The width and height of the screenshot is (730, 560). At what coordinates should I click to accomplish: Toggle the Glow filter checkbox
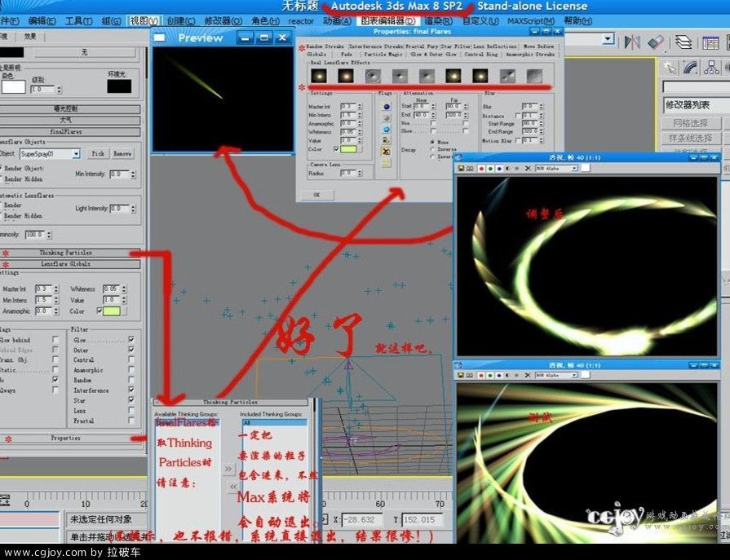(x=131, y=340)
